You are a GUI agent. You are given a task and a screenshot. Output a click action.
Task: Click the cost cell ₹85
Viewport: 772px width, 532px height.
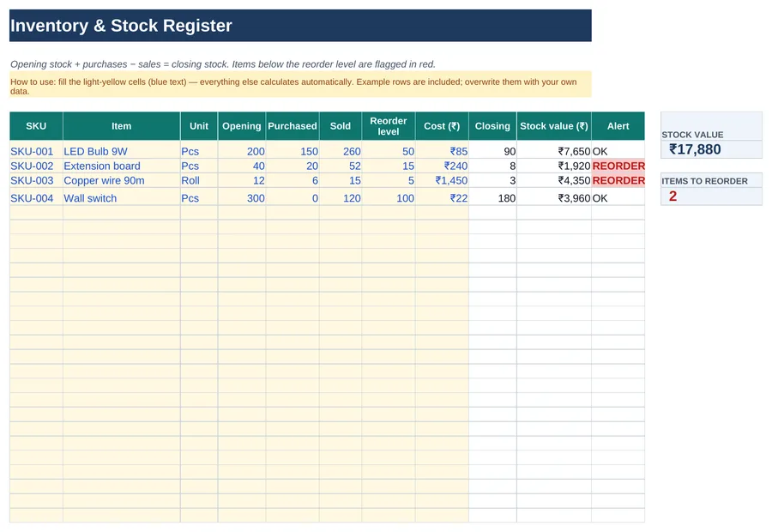point(442,151)
